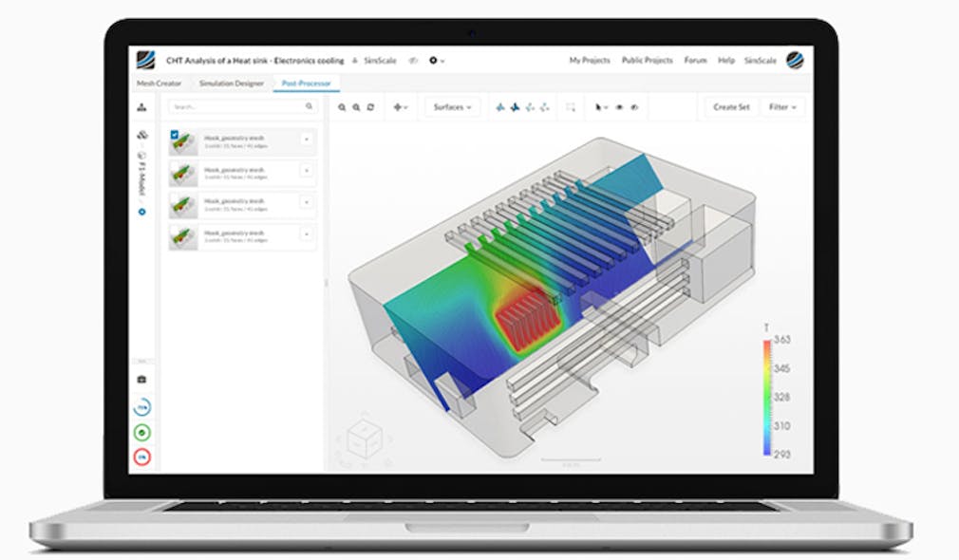Screen dimensions: 959x560
Task: Uncheck the first Hook_geometry mesh checkbox
Action: click(x=174, y=135)
